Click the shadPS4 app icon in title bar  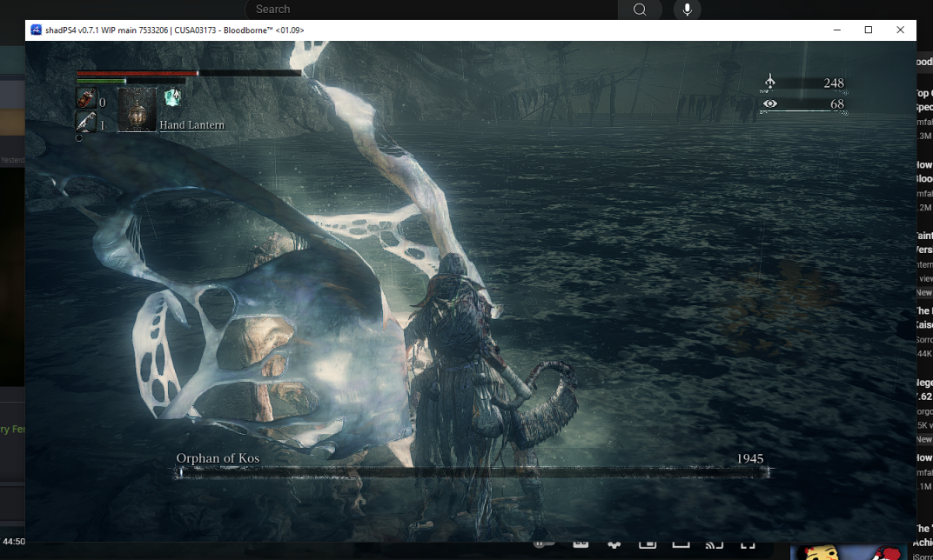36,30
